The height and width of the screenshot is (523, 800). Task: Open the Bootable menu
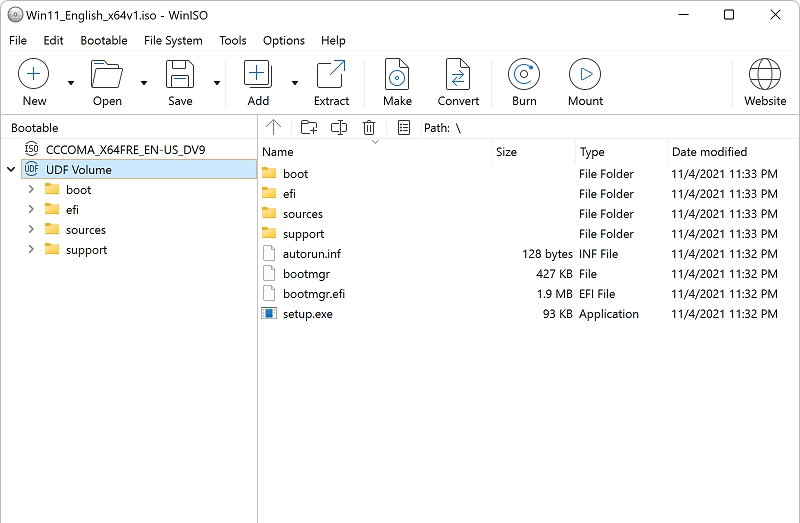pos(104,40)
